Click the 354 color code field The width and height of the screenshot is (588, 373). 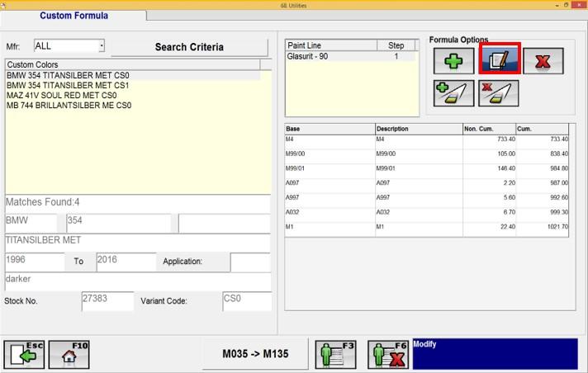pos(118,223)
